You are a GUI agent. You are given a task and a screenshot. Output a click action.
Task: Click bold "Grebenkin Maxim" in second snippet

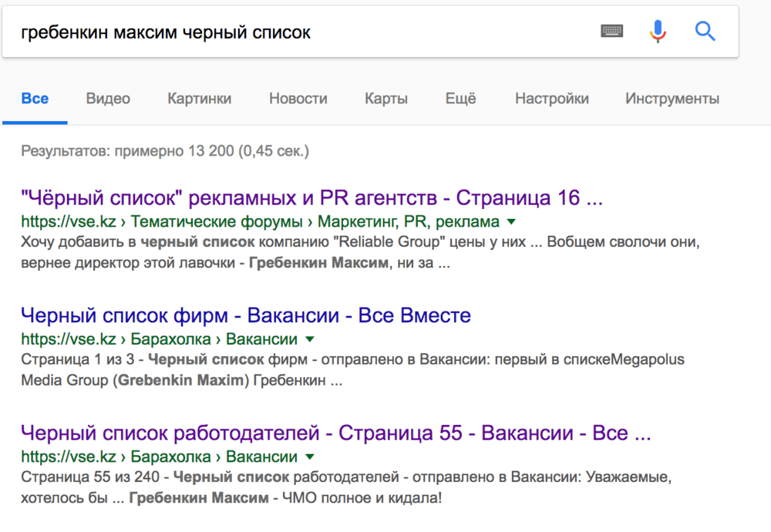(181, 380)
